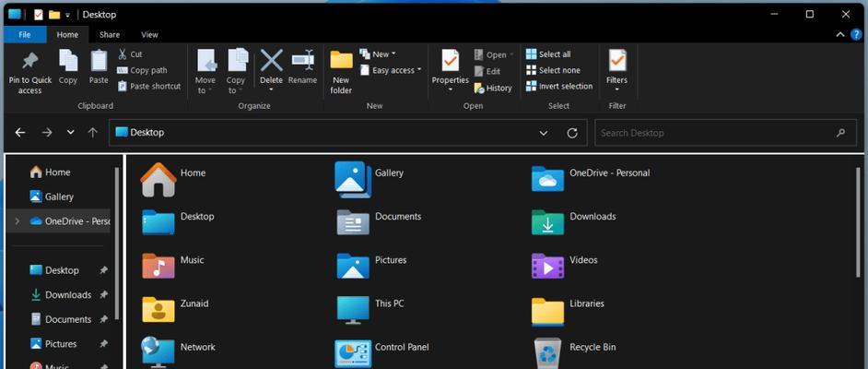Expand the Easy access dropdown

tap(391, 70)
